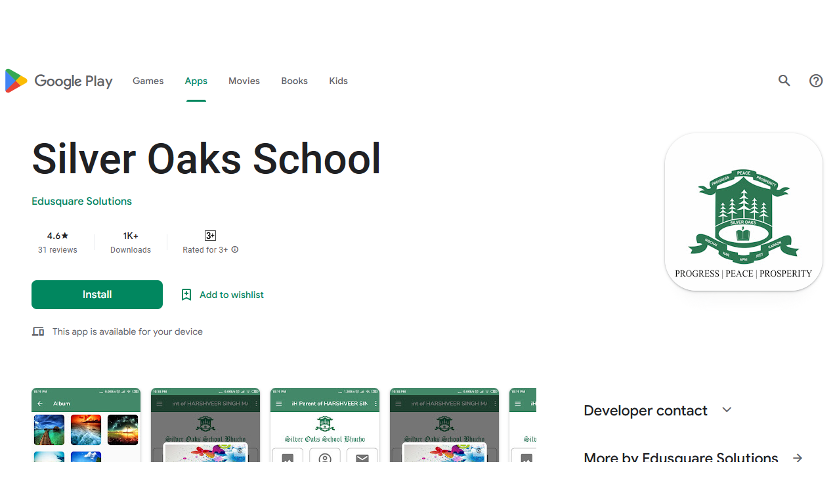Open the help center question mark icon
Image resolution: width=835 pixels, height=504 pixels.
pyautogui.click(x=816, y=81)
